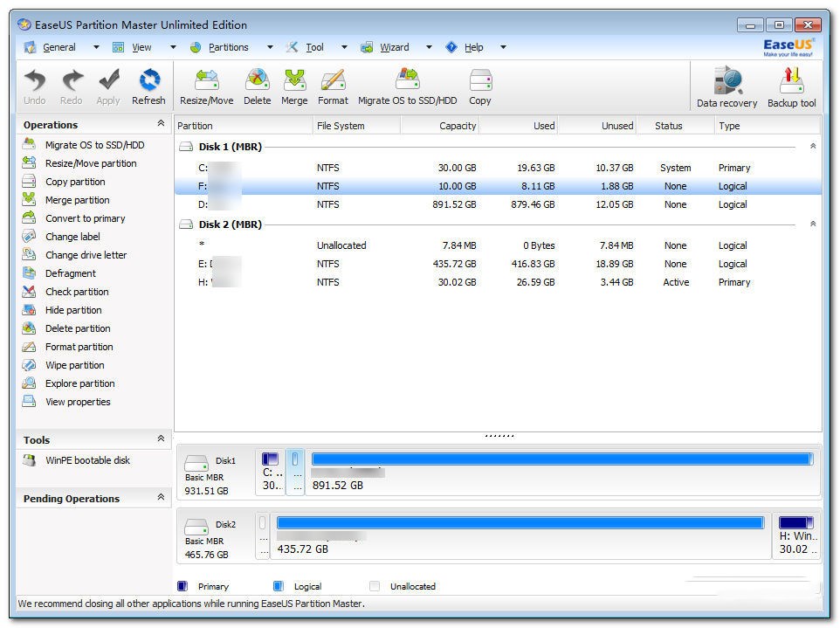Click the Copy toolbar icon

click(x=479, y=86)
